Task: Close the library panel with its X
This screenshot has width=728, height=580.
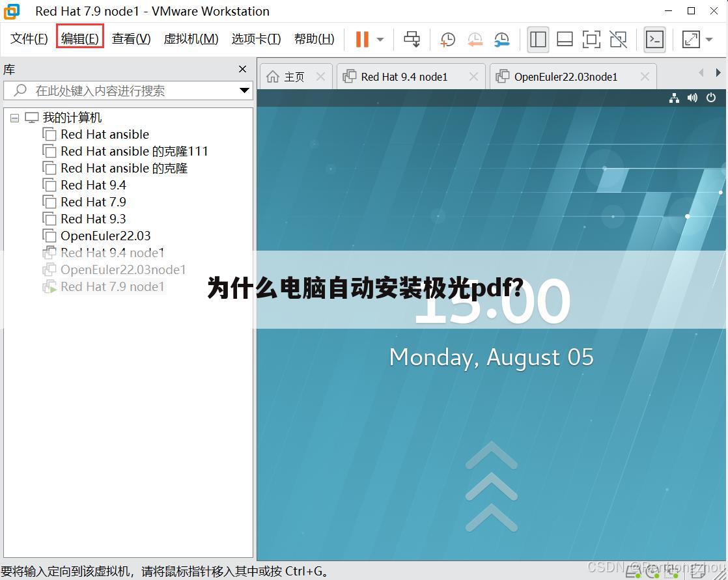Action: [242, 69]
